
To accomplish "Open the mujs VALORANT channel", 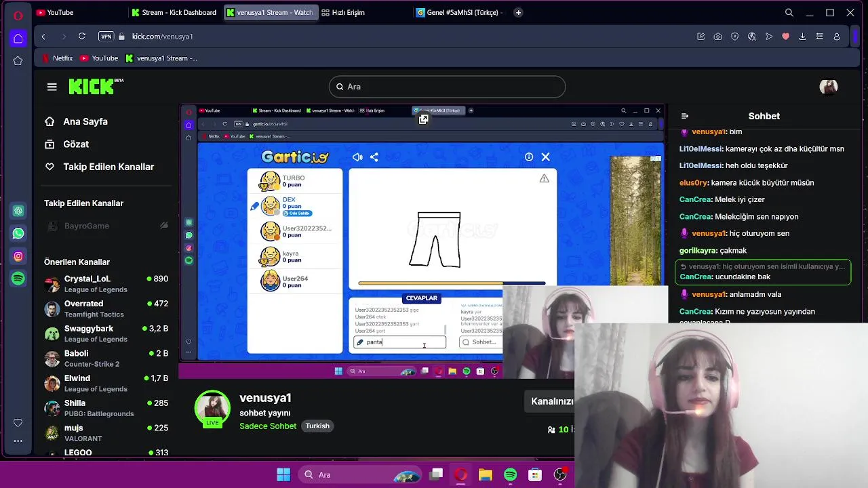I will coord(106,433).
